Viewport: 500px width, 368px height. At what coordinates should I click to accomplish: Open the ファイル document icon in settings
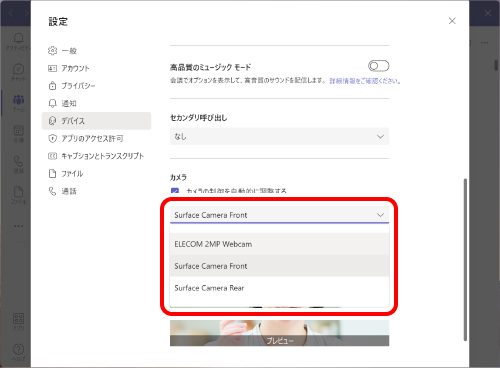point(52,173)
